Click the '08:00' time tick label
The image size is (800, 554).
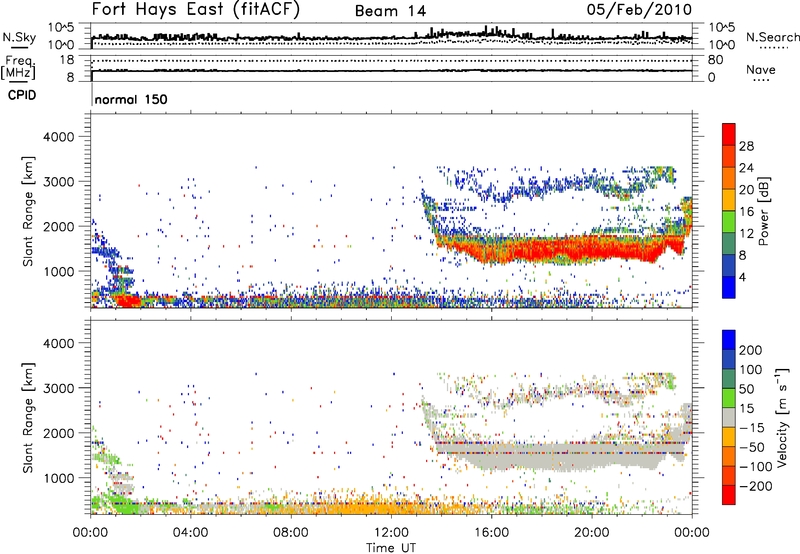[x=290, y=533]
